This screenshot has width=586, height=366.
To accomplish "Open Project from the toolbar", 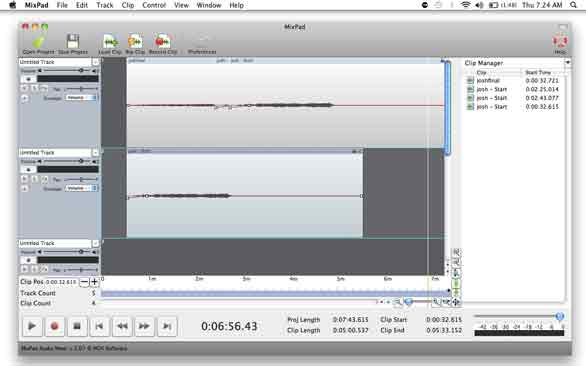I will coord(38,44).
